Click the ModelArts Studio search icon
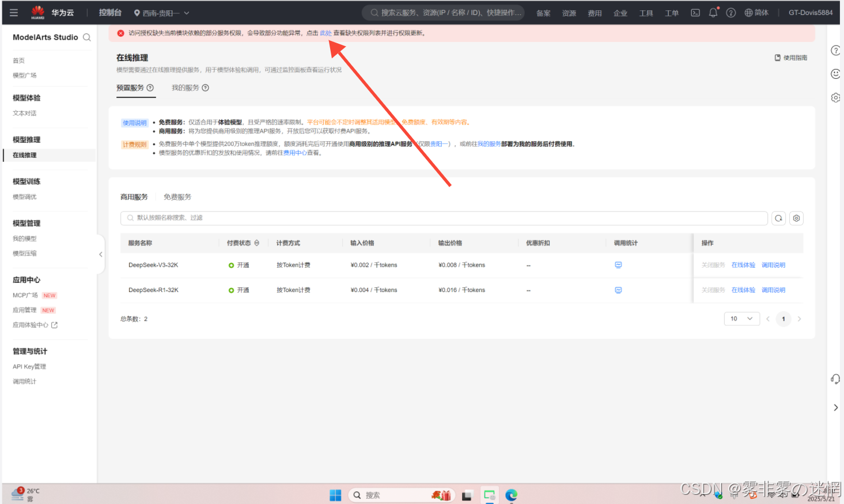 pos(87,37)
